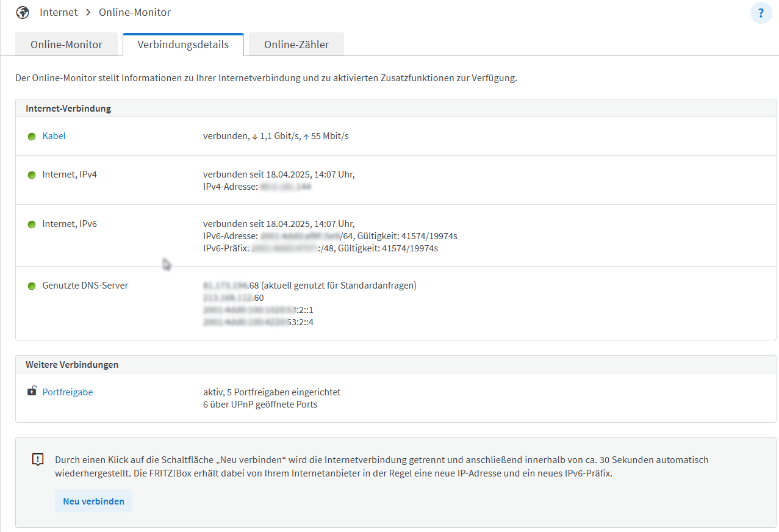The image size is (779, 532).
Task: Click the Internet, IPv6 label
Action: [70, 224]
